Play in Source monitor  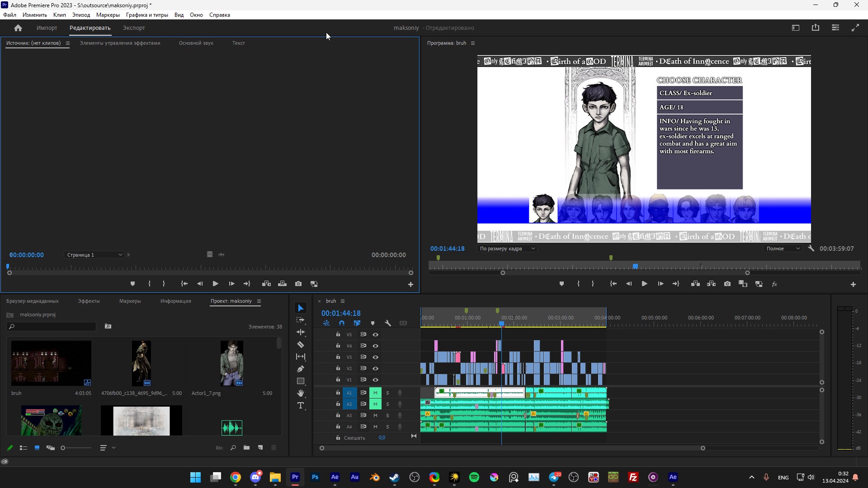click(x=216, y=284)
